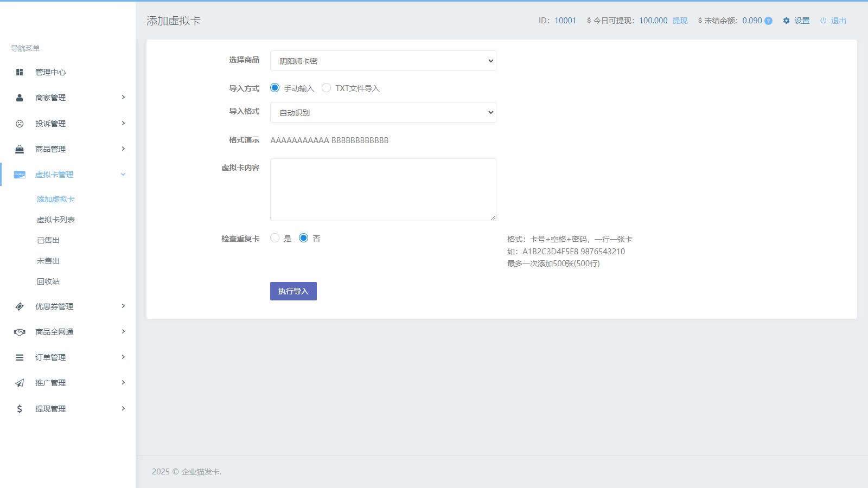Click the 商家管理 merchant icon in sidebar
This screenshot has height=488, width=868.
point(20,98)
